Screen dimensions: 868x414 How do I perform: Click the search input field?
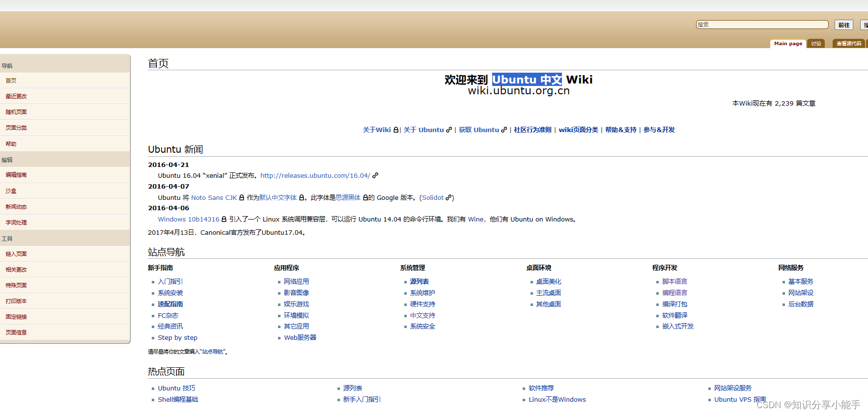pos(762,25)
